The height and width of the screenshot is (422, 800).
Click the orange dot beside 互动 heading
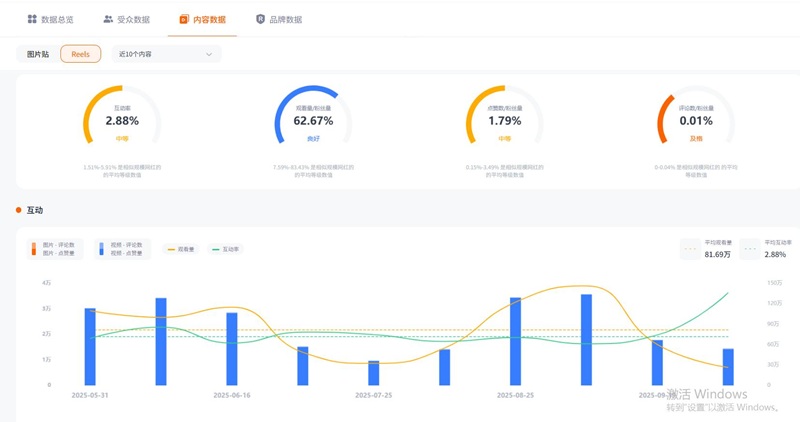[18, 210]
